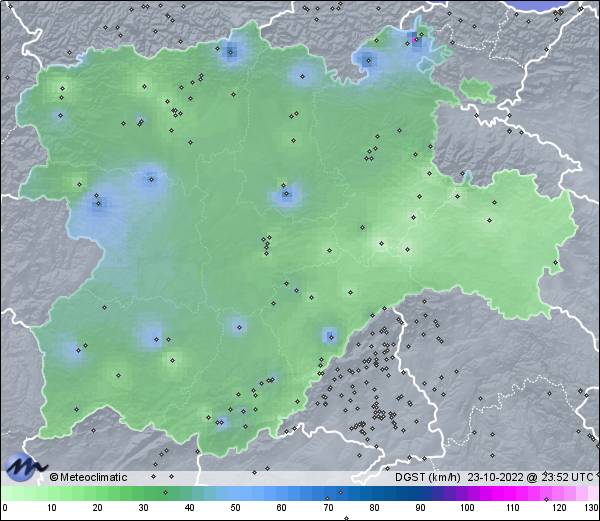
Task: Click the scale label 40
Action: [x=189, y=508]
